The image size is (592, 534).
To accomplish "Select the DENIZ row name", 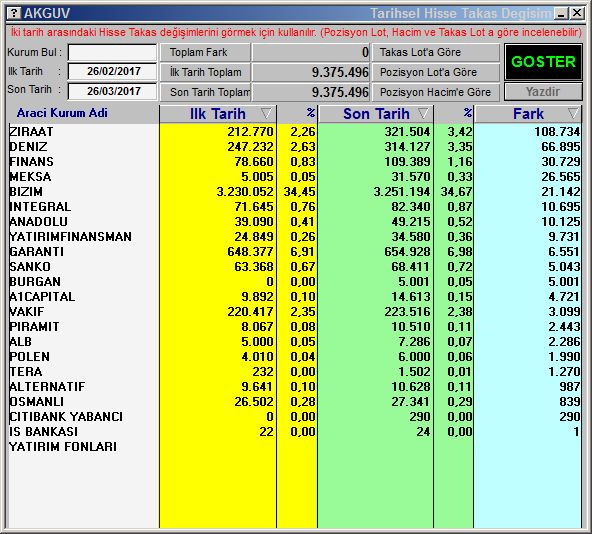I will coord(28,147).
